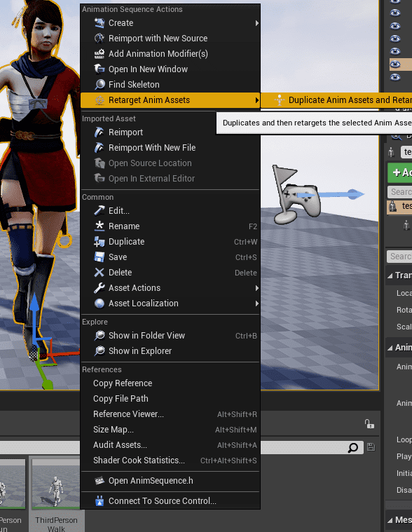Choose Reimport with New Source
The height and width of the screenshot is (532, 412).
tap(170, 39)
